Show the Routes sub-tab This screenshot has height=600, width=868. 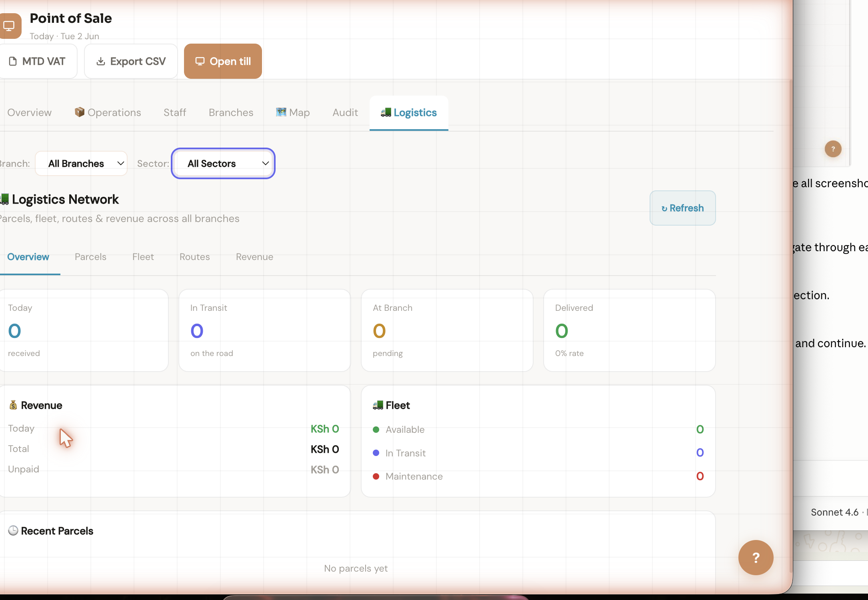tap(195, 257)
